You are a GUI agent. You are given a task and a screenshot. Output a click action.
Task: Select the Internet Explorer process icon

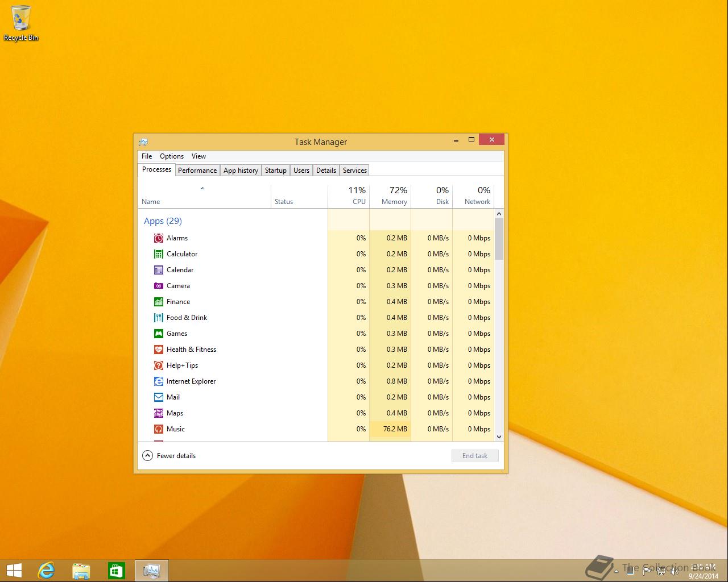pyautogui.click(x=159, y=381)
